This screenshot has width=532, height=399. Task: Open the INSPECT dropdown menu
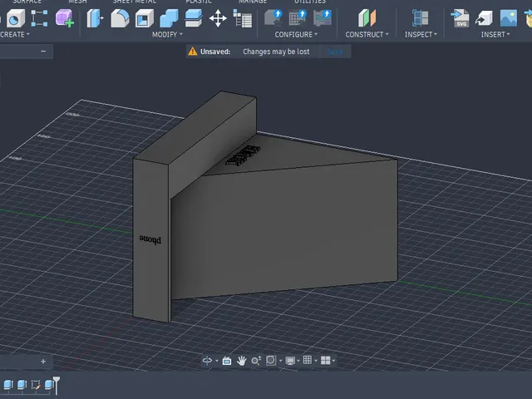pos(421,35)
